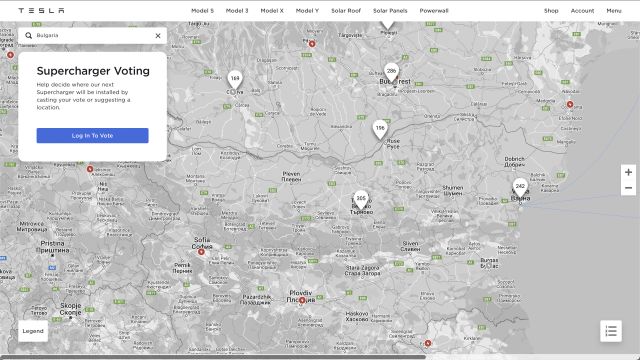Screen dimensions: 640x360
Task: Click the Pernik city label
Action: [182, 268]
